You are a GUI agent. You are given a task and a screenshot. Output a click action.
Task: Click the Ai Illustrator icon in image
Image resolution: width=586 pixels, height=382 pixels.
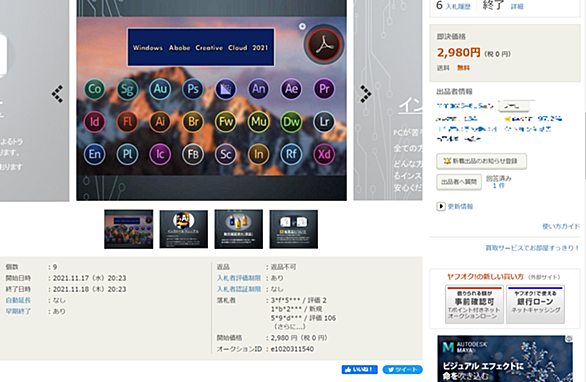click(160, 121)
